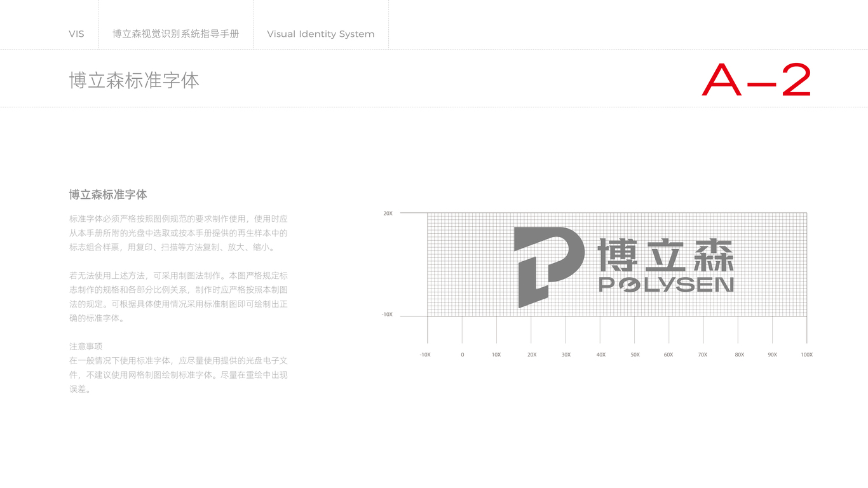Click the line starting "件，不建议使用网格制图"
868x488 pixels.
(x=179, y=375)
